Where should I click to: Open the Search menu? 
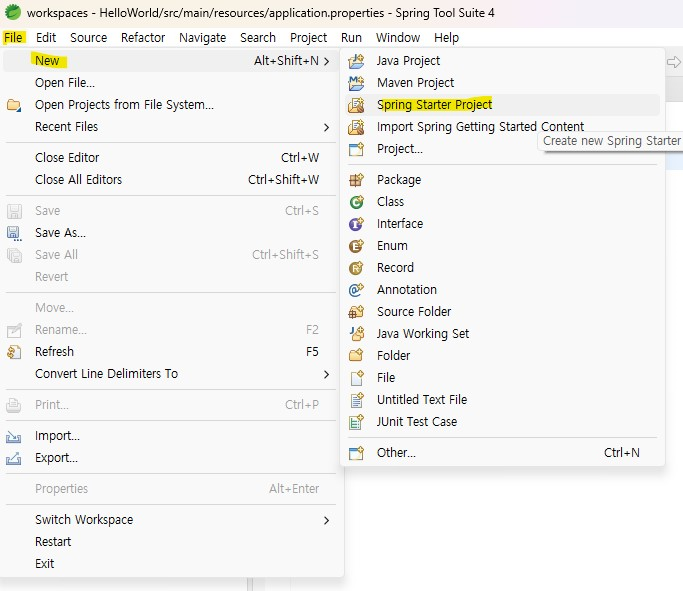point(258,37)
